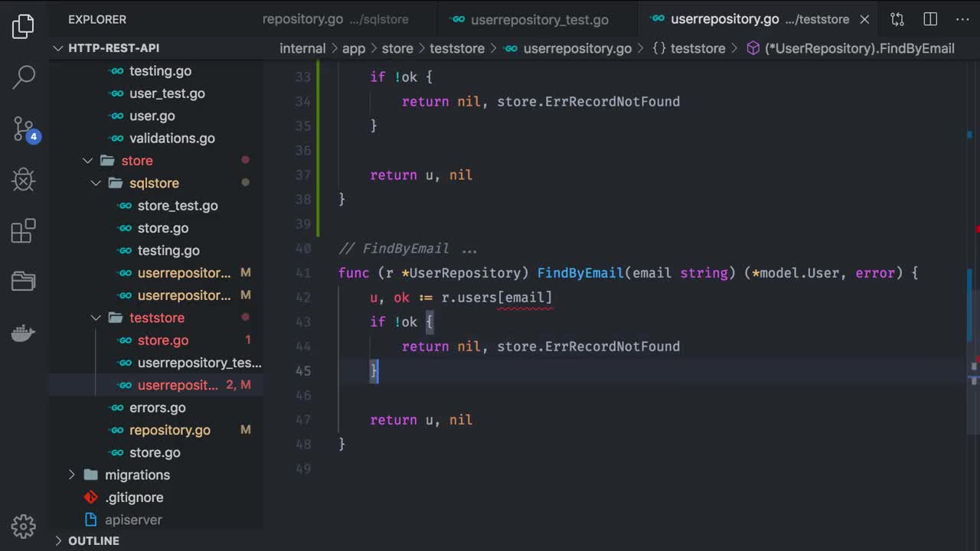Open the Explorer view icon
980x551 pixels.
pos(23,26)
